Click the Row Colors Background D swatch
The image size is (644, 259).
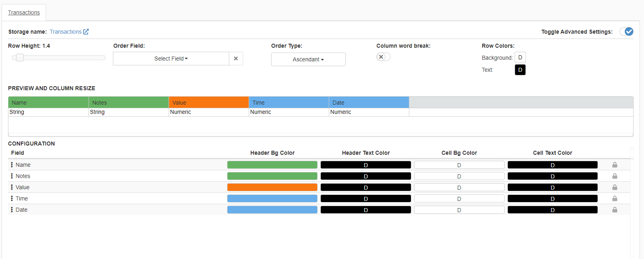coord(520,57)
